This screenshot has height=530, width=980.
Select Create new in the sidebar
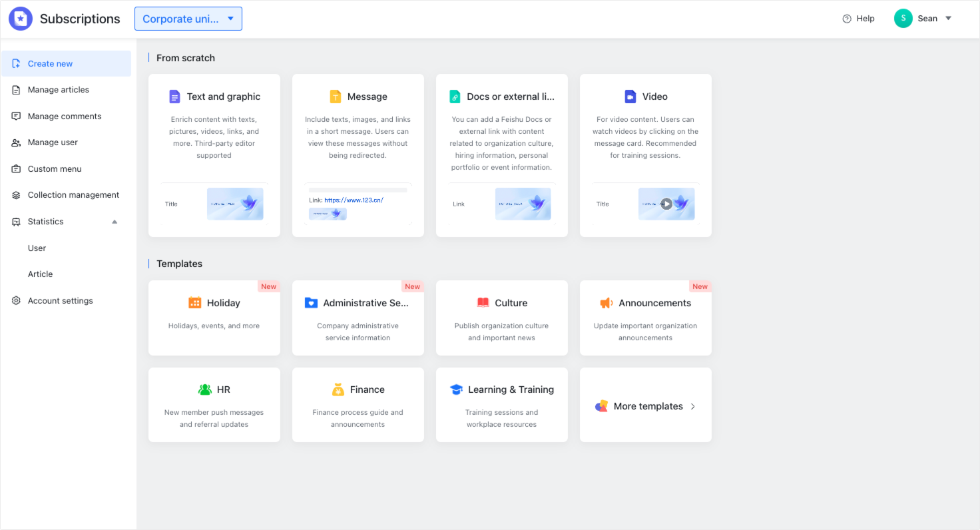66,64
